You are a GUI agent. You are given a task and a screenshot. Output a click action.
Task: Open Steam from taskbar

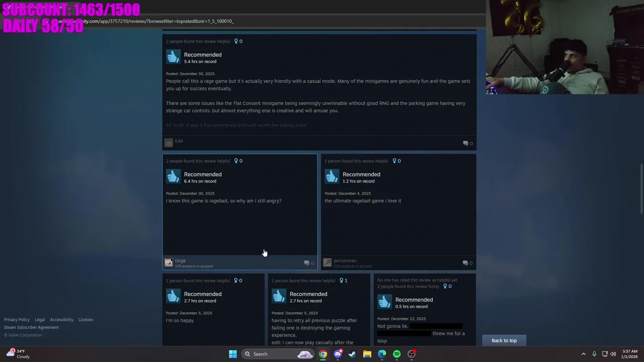352,354
